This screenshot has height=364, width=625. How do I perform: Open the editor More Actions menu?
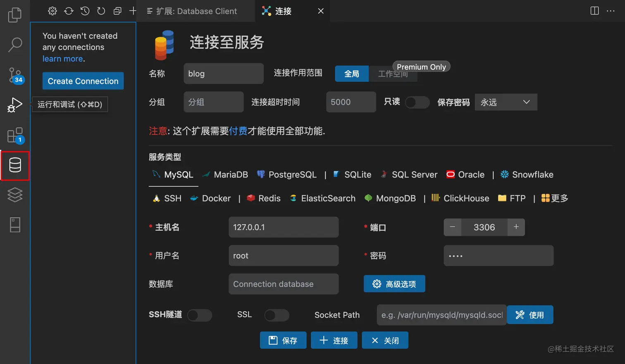611,11
